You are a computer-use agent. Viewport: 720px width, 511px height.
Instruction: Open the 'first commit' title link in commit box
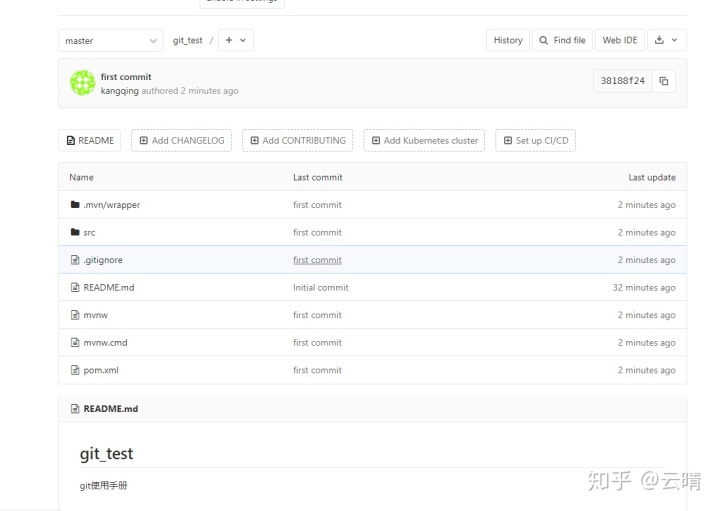click(126, 77)
